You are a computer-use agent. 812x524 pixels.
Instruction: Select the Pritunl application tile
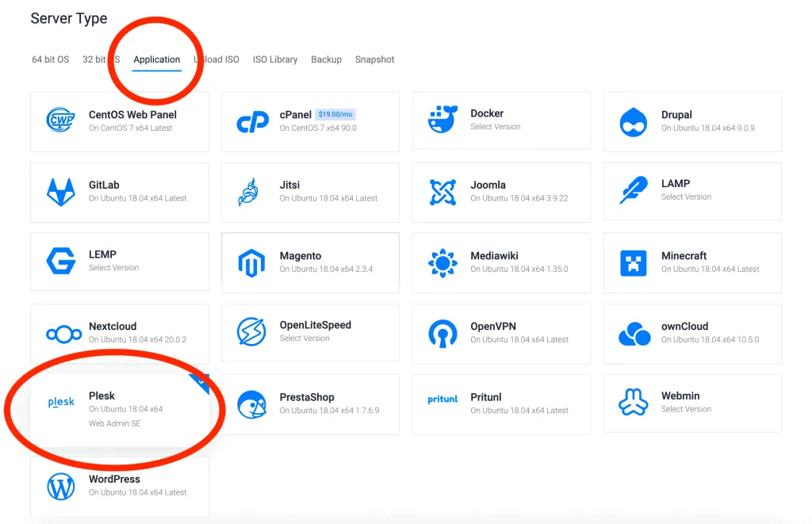[x=500, y=404]
